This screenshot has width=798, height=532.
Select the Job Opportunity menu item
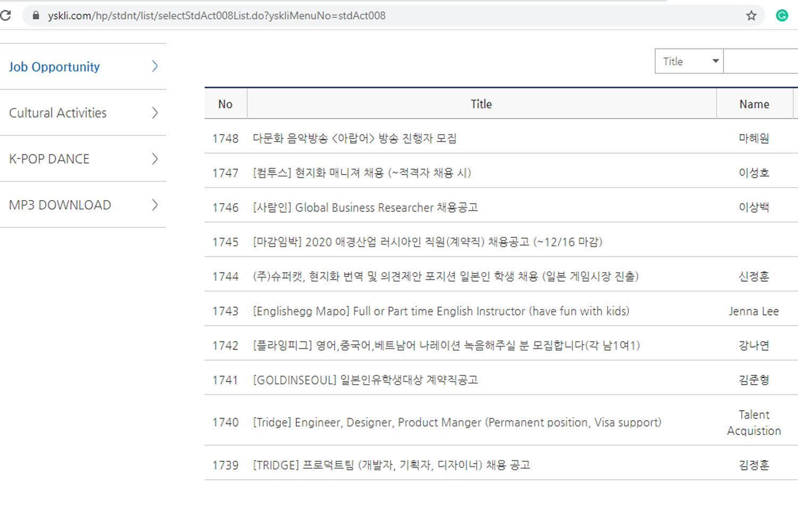point(54,67)
